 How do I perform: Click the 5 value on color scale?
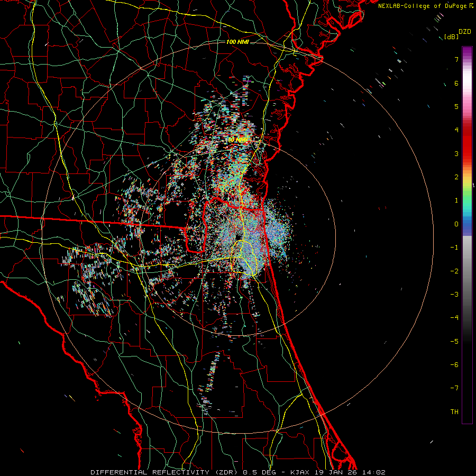coord(456,106)
